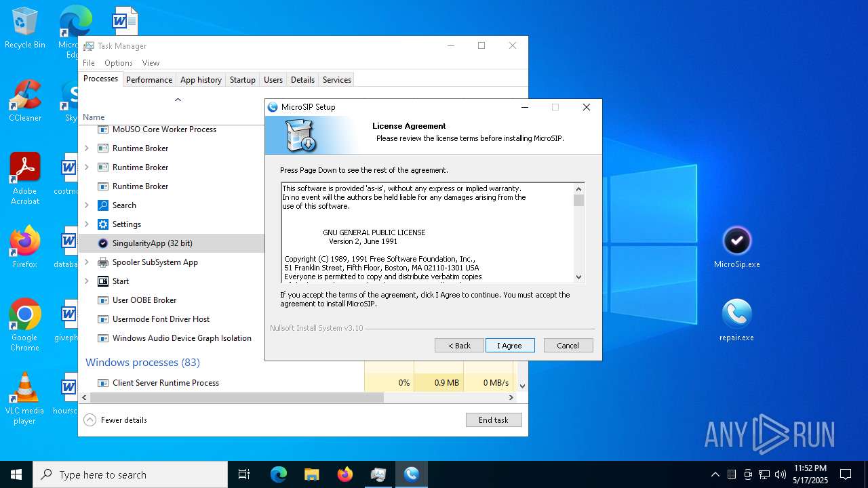This screenshot has height=488, width=868.
Task: Click the Microsoft Edge desktop icon
Action: pos(75,24)
